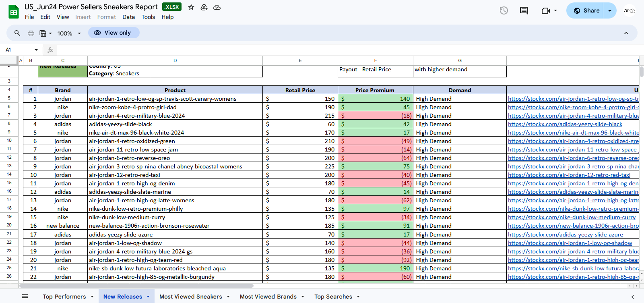Check the cloud document status icon
The height and width of the screenshot is (303, 644).
(217, 7)
